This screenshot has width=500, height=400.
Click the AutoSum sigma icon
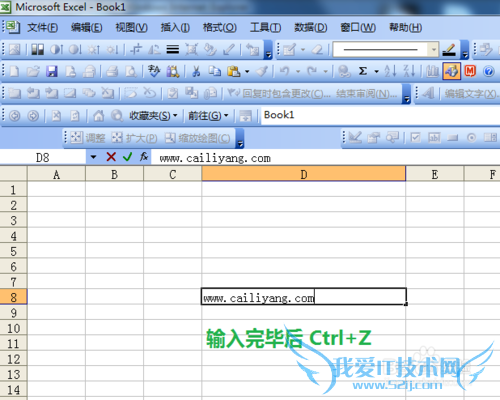[x=363, y=71]
